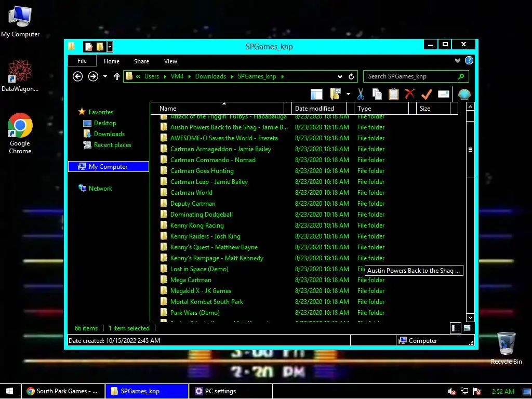Screen dimensions: 532x399
Task: Open the View ribbon tab
Action: [170, 61]
